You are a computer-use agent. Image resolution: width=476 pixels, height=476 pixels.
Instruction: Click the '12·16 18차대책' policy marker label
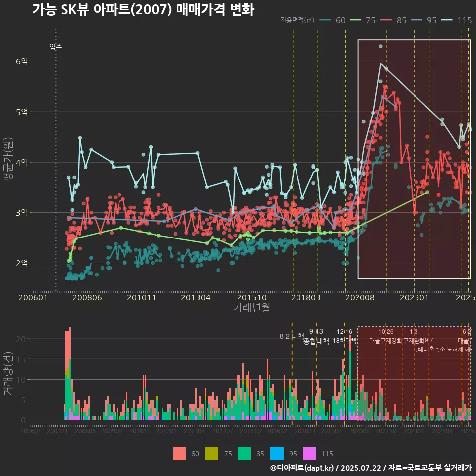pyautogui.click(x=344, y=336)
